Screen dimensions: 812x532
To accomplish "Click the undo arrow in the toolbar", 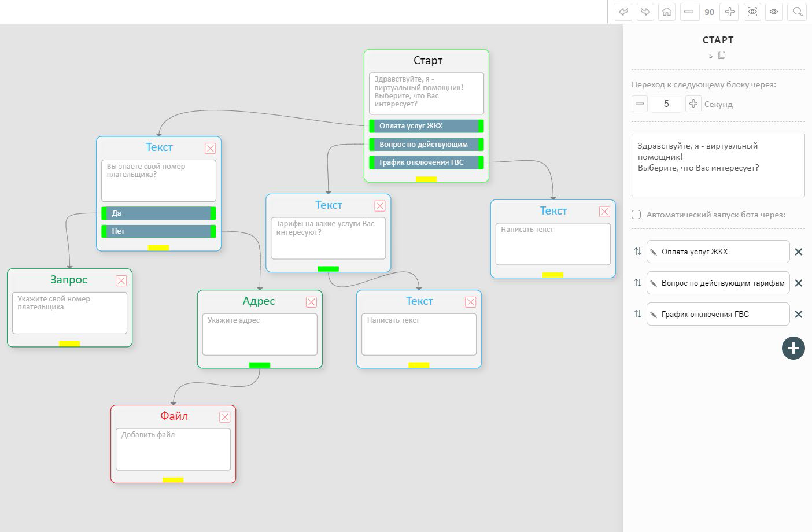I will pyautogui.click(x=623, y=12).
